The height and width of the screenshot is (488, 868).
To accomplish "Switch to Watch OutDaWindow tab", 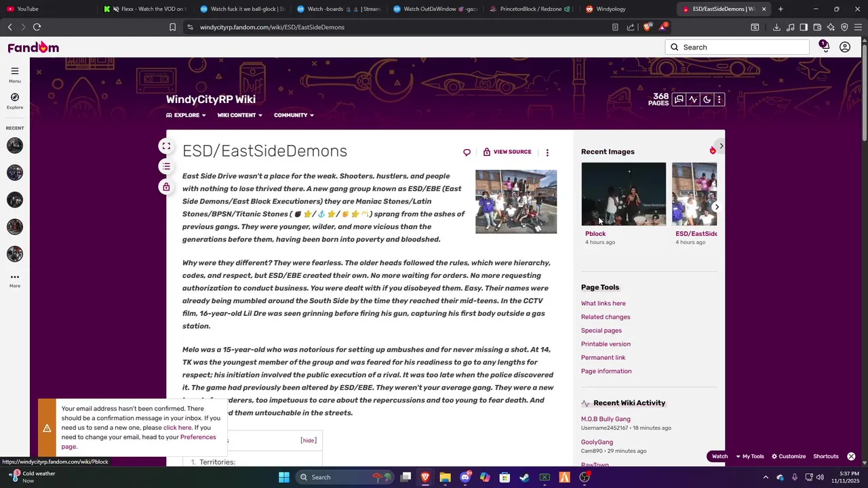I will coord(434,9).
